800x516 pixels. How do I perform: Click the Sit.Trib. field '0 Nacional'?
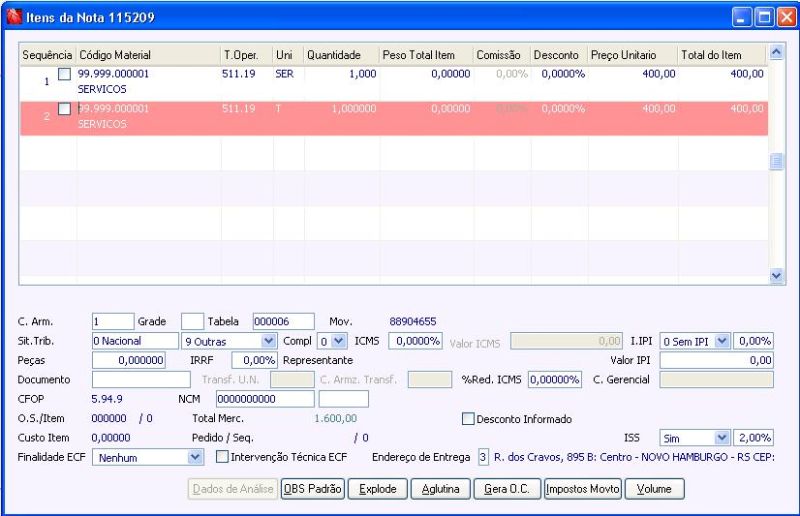click(135, 341)
